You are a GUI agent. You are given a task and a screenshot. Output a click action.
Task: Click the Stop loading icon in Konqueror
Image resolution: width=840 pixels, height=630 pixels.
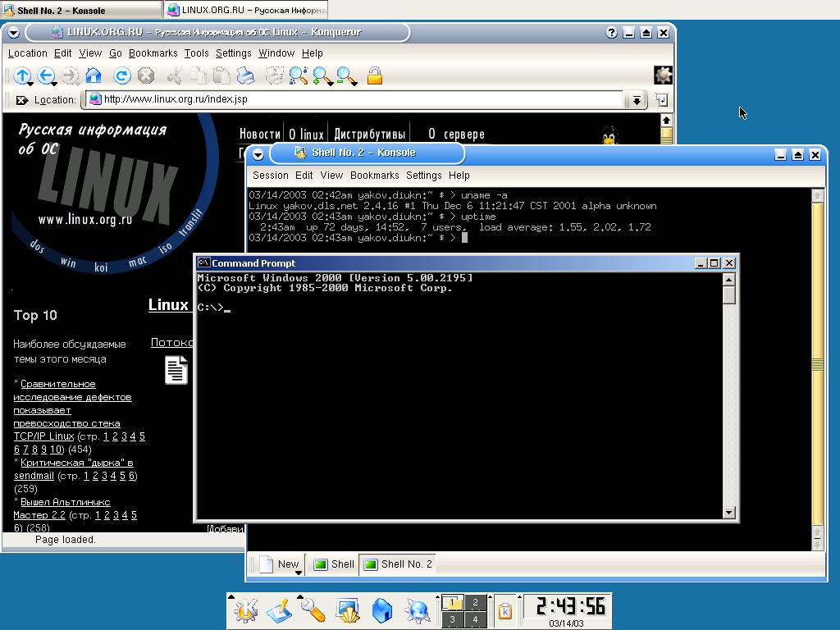pos(146,75)
